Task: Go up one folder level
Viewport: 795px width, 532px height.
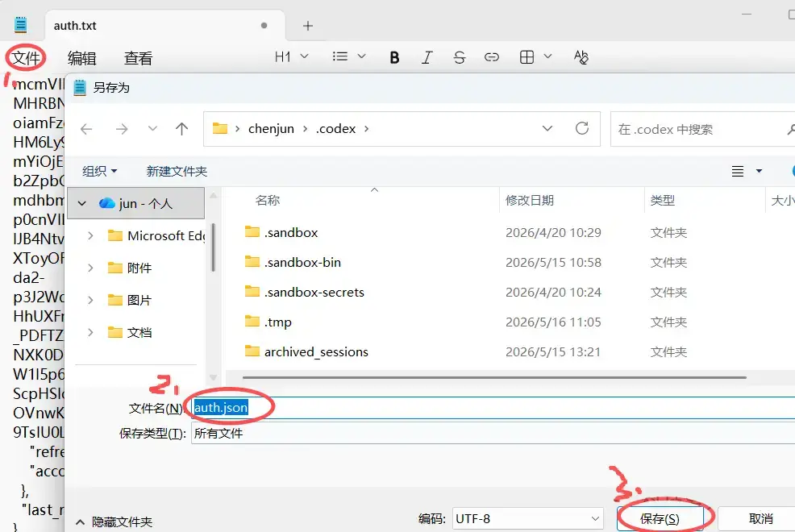Action: pos(181,129)
